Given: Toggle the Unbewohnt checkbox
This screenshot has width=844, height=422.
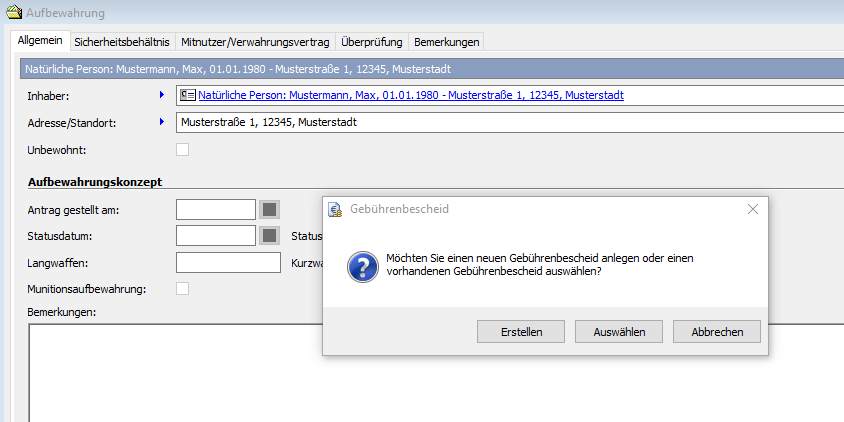Looking at the screenshot, I should coord(182,150).
